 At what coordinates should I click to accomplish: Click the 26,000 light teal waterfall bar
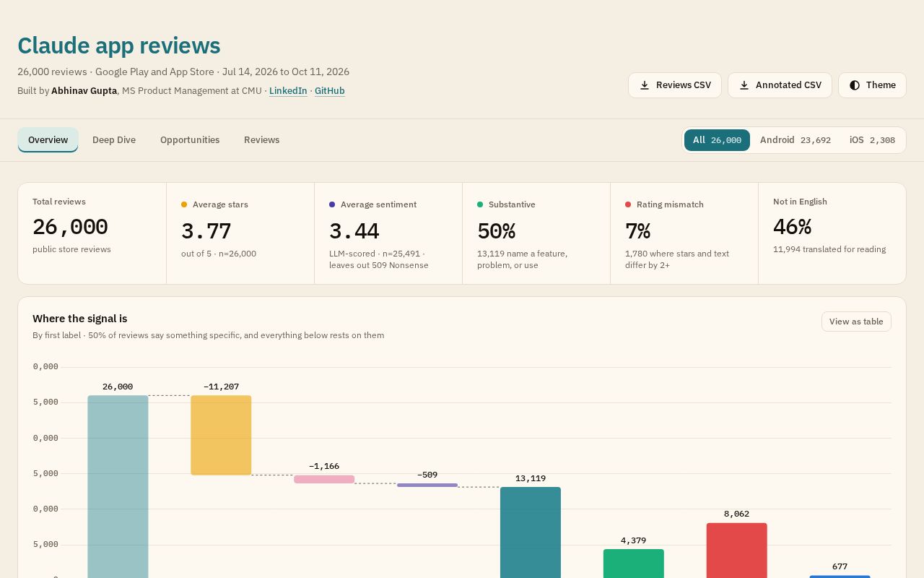tap(118, 486)
